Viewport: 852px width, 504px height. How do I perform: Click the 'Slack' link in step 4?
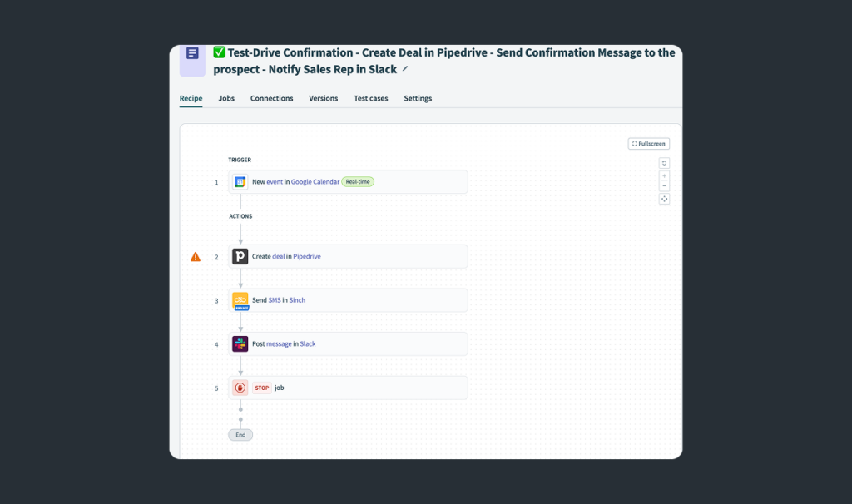308,343
